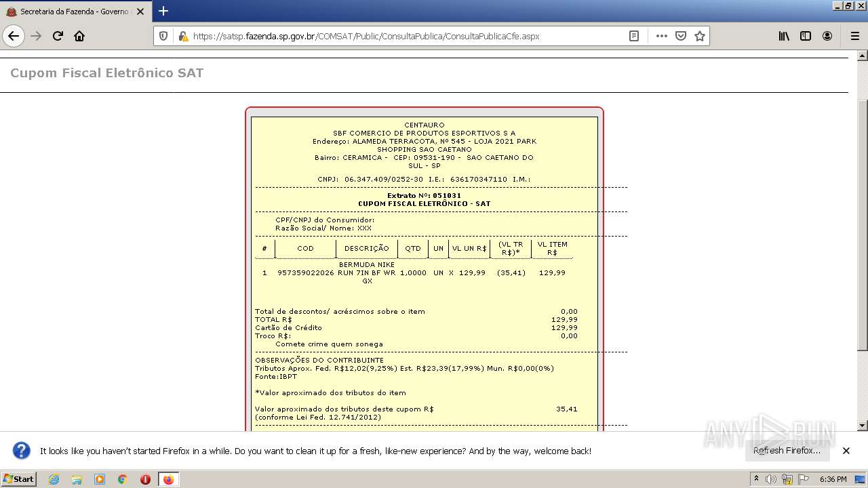
Task: Launch Internet Explorer from taskbar
Action: (x=54, y=479)
